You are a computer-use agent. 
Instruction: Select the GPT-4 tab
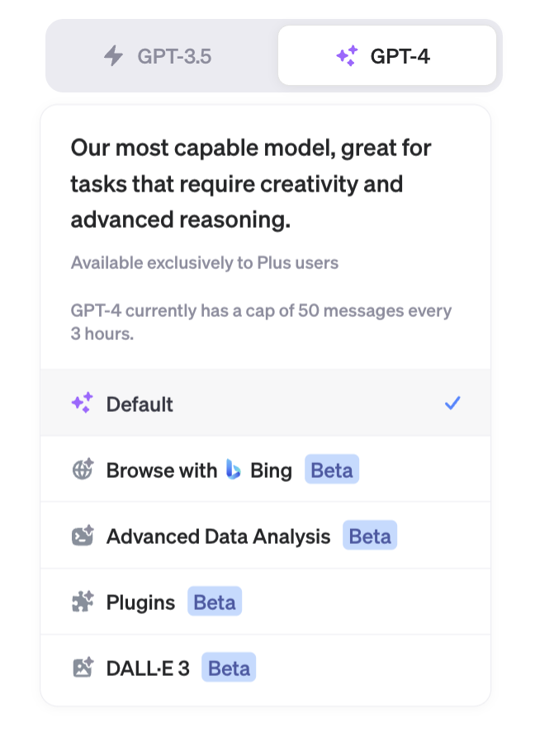point(386,56)
